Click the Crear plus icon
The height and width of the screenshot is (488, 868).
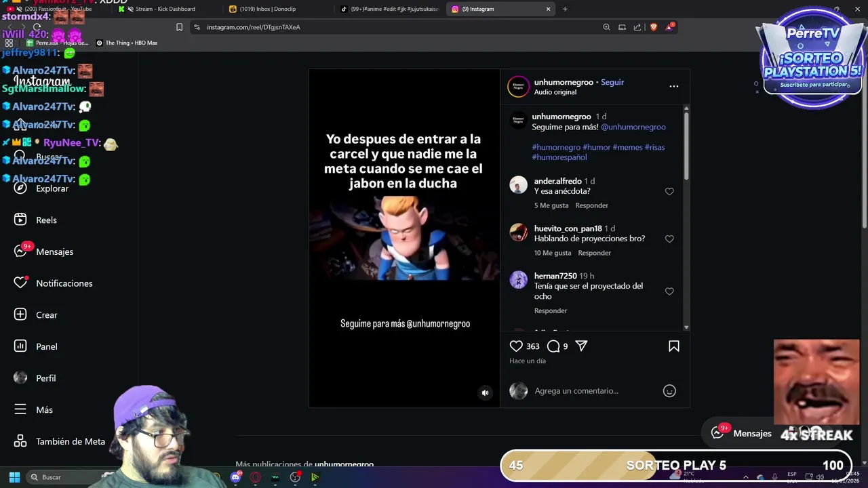[x=20, y=314]
